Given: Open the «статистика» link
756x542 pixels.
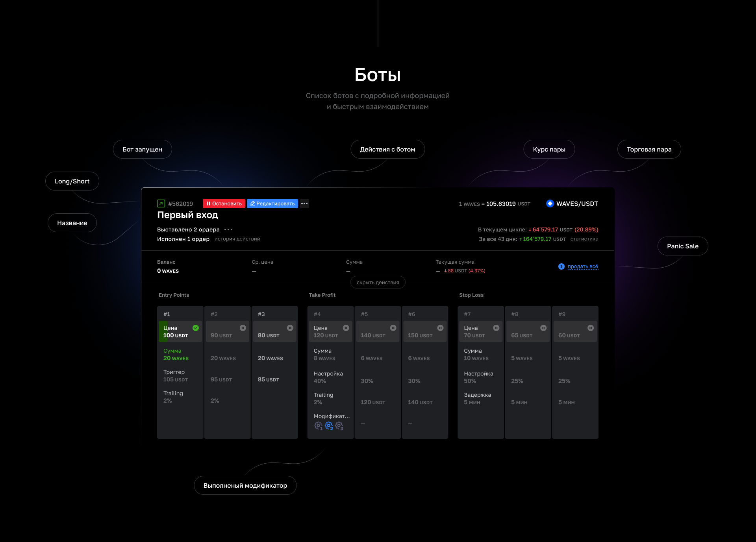Looking at the screenshot, I should click(x=584, y=239).
